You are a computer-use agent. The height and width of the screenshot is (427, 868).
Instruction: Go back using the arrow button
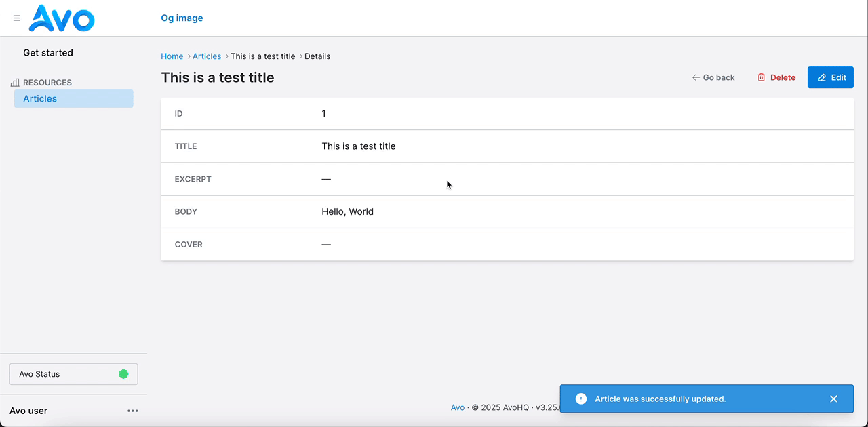pyautogui.click(x=713, y=77)
